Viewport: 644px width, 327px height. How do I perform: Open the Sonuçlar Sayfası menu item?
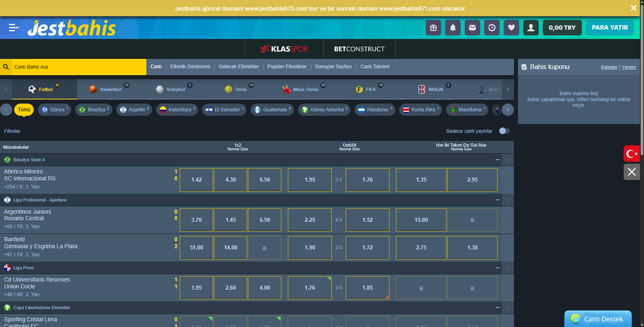point(333,67)
